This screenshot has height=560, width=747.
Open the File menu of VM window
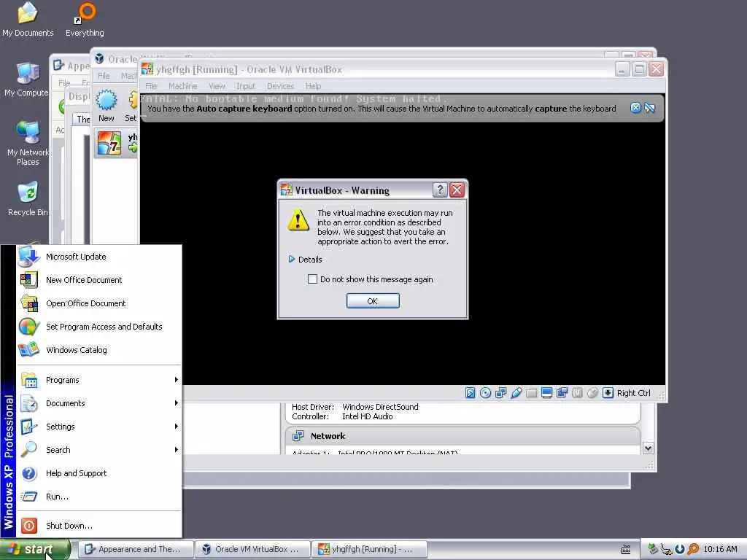pyautogui.click(x=151, y=86)
